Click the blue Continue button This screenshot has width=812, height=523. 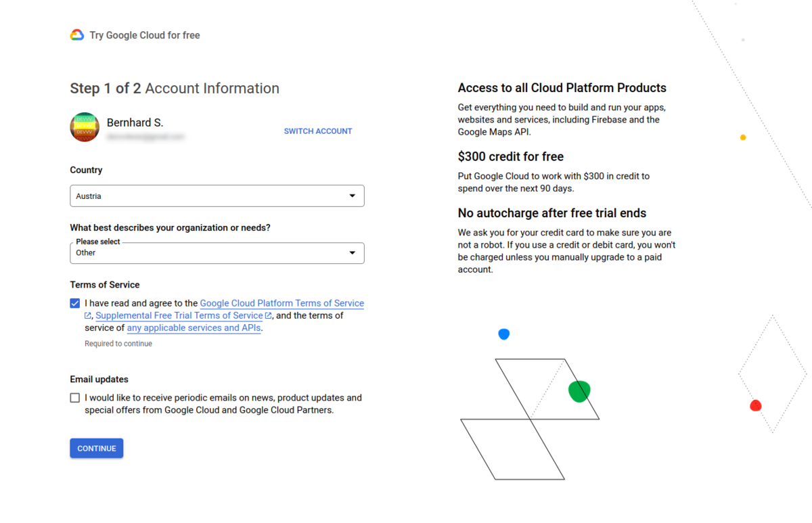click(x=97, y=449)
